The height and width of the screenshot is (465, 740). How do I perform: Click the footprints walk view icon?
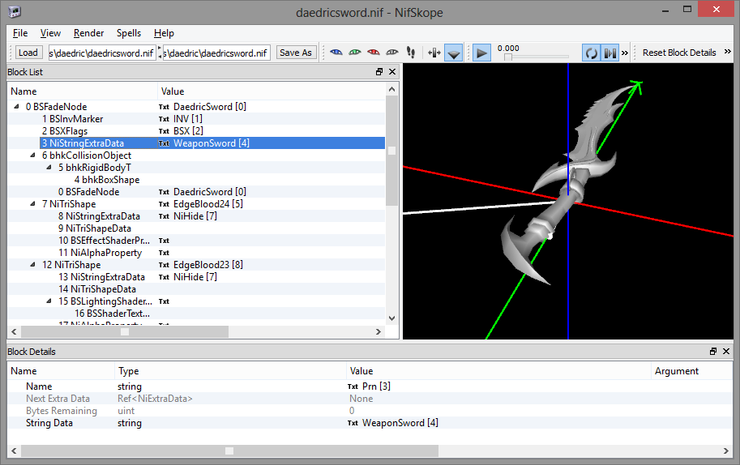pyautogui.click(x=410, y=52)
